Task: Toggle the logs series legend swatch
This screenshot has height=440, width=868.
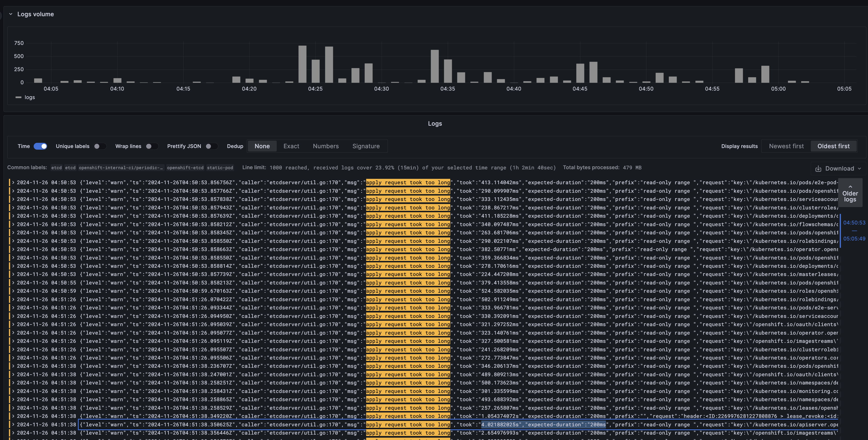Action: [x=19, y=97]
